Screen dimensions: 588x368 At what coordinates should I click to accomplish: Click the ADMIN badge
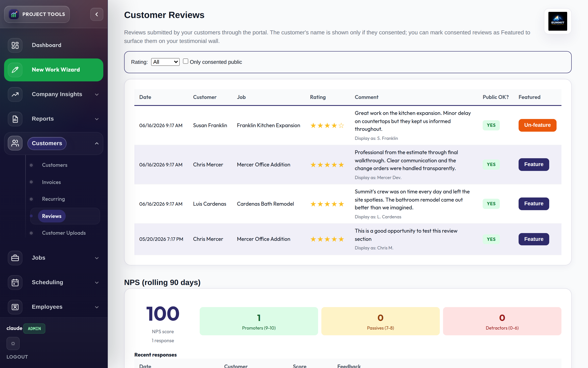coord(34,329)
